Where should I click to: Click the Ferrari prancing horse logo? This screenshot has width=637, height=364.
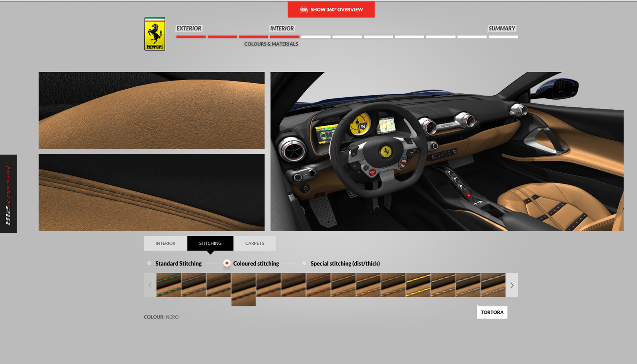coord(154,34)
